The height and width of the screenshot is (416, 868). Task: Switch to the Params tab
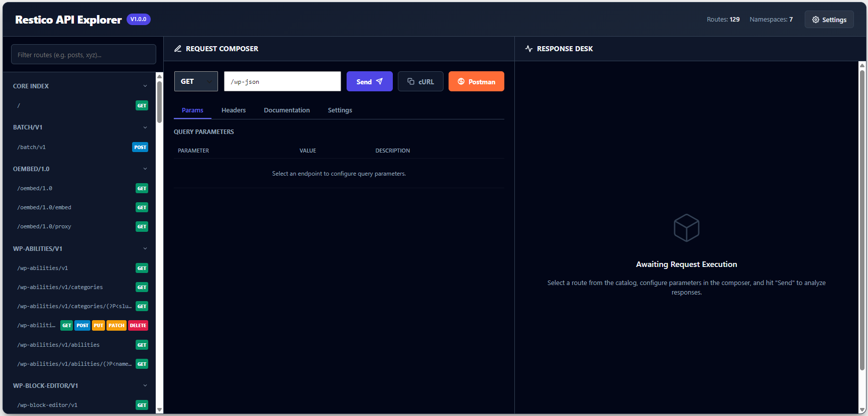(x=192, y=110)
